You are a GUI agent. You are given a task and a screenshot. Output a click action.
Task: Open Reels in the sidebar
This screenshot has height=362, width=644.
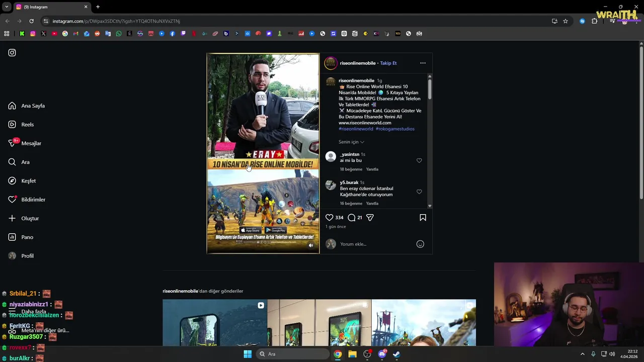(21, 124)
